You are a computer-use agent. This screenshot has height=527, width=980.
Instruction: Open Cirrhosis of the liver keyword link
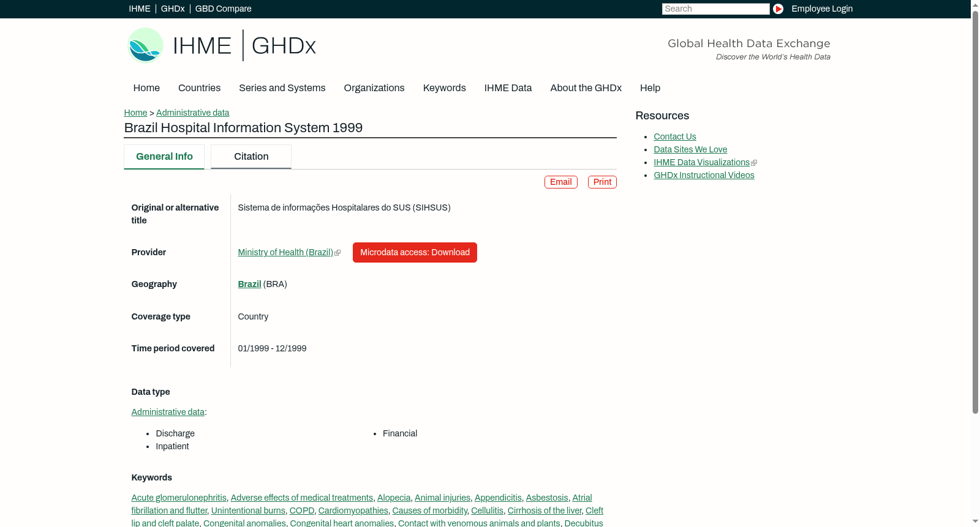coord(545,510)
